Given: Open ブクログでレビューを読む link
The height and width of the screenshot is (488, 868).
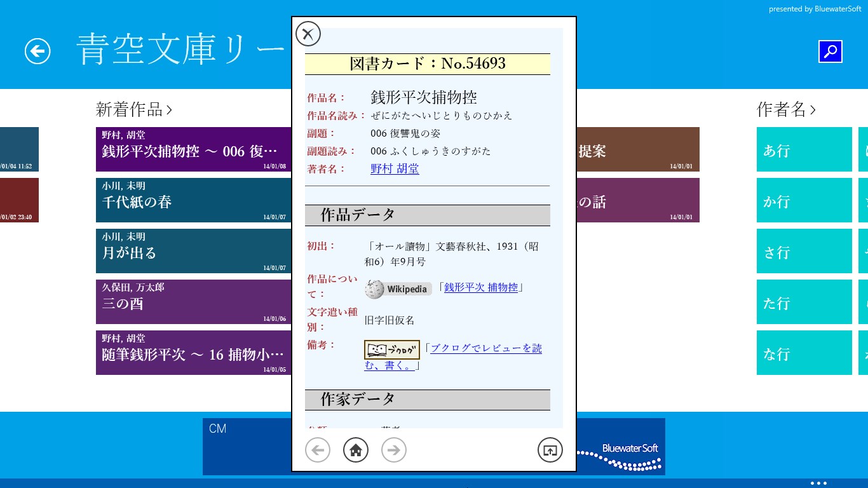Looking at the screenshot, I should (486, 348).
